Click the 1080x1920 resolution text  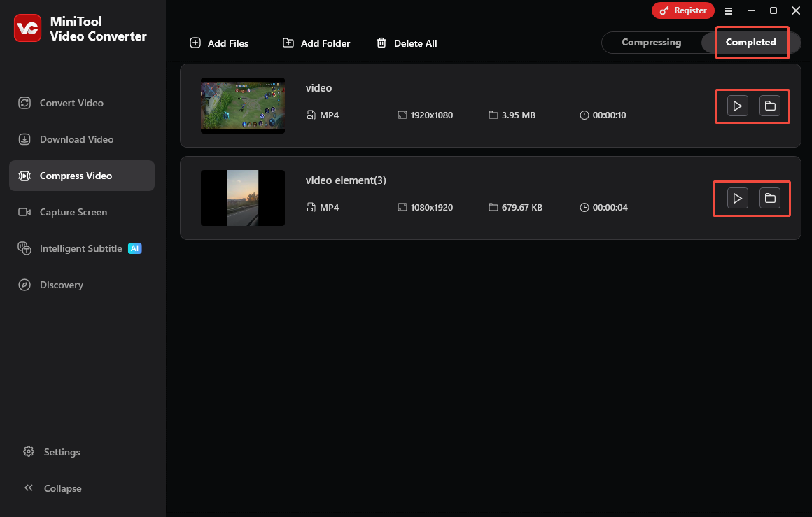[432, 208]
